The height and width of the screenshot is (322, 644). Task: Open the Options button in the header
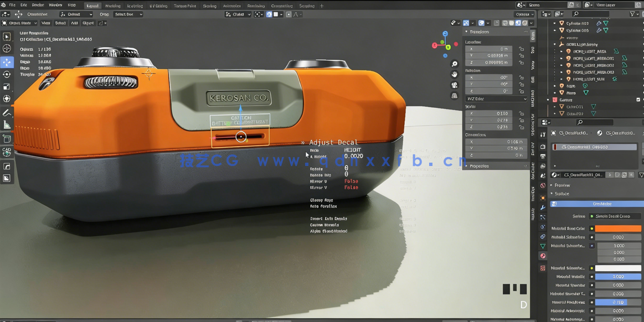tap(523, 14)
